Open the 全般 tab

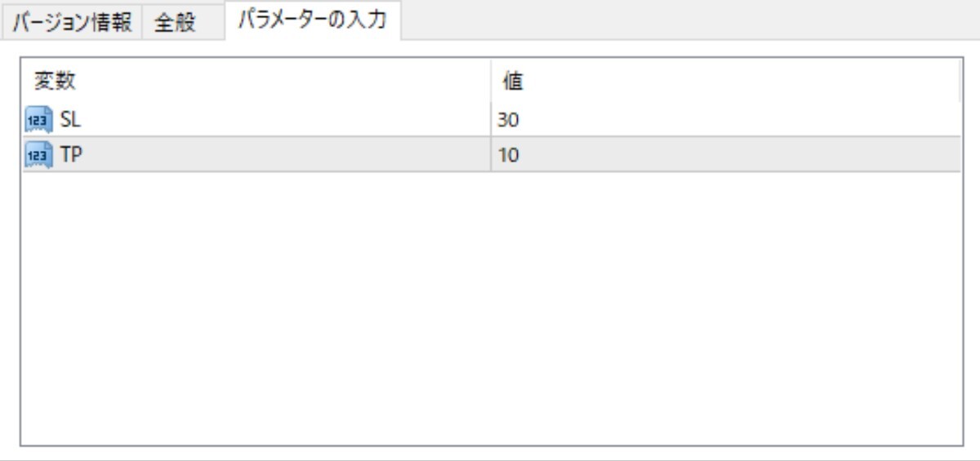175,22
